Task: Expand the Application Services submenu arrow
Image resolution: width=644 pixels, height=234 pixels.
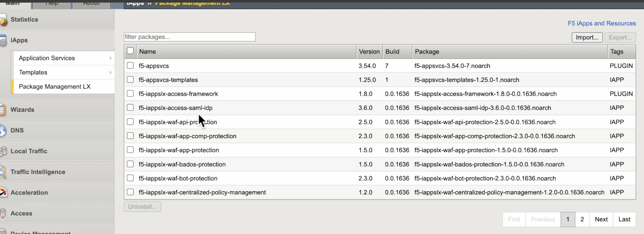Action: click(x=110, y=58)
